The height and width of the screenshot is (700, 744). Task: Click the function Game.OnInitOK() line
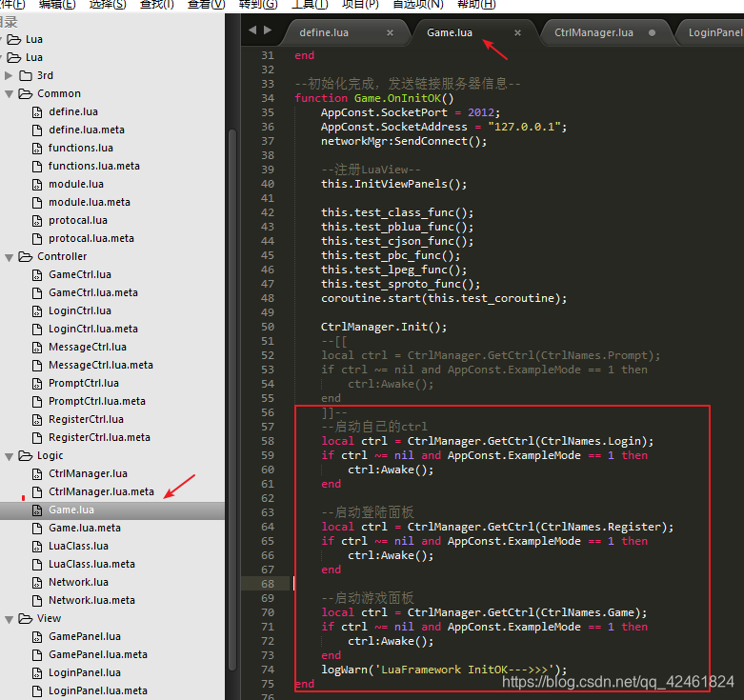point(373,98)
